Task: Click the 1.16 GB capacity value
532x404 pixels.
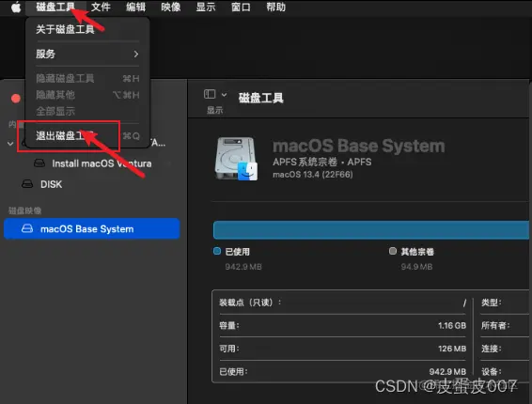Action: pos(452,326)
